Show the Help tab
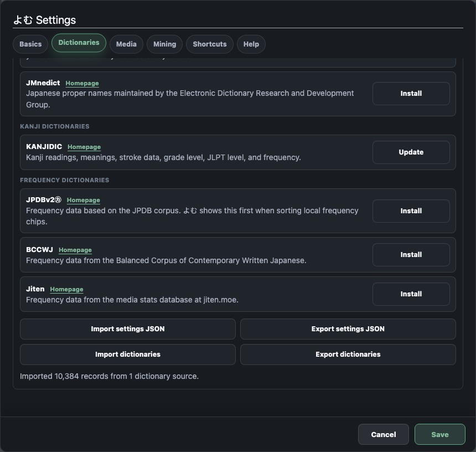The width and height of the screenshot is (476, 452). pyautogui.click(x=251, y=44)
